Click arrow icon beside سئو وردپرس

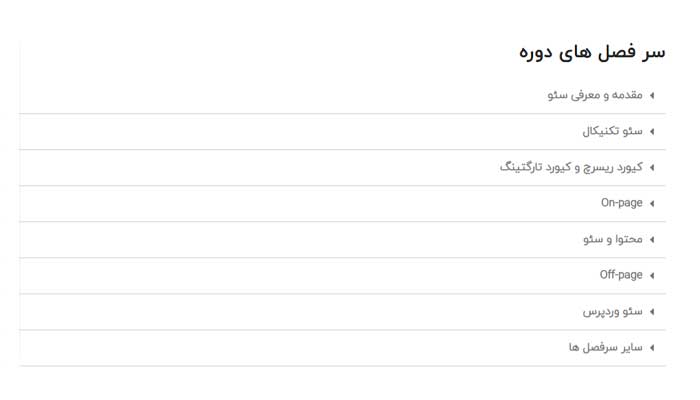(652, 312)
